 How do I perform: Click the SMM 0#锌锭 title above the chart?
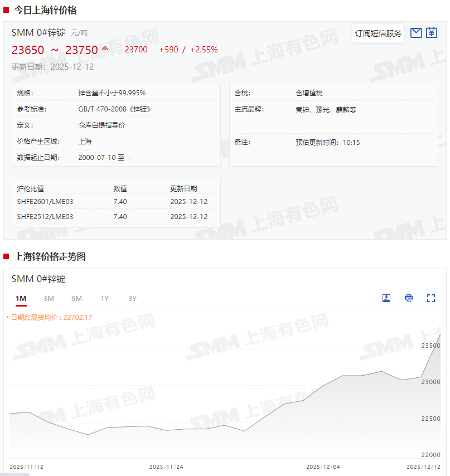pos(38,279)
